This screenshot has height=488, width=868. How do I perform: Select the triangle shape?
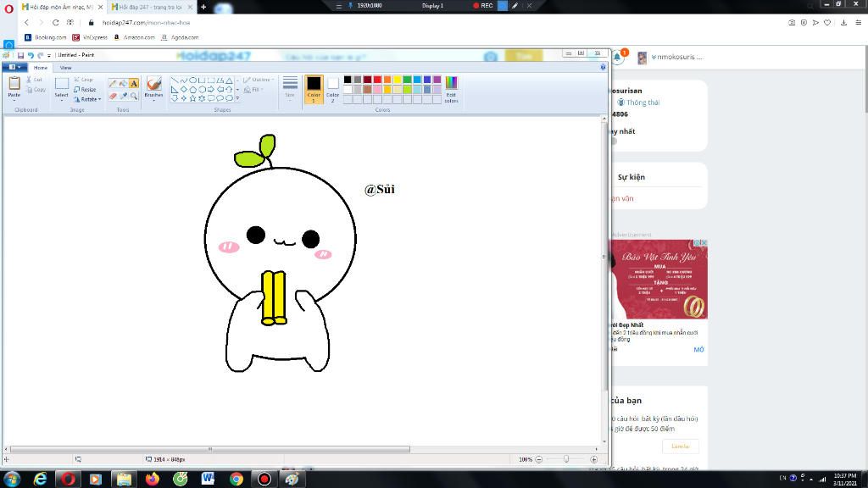tap(229, 80)
